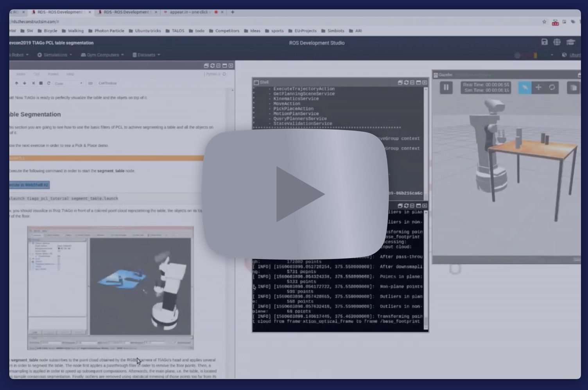Image resolution: width=588 pixels, height=390 pixels.
Task: Click the Table Segmentation heading
Action: coord(35,114)
